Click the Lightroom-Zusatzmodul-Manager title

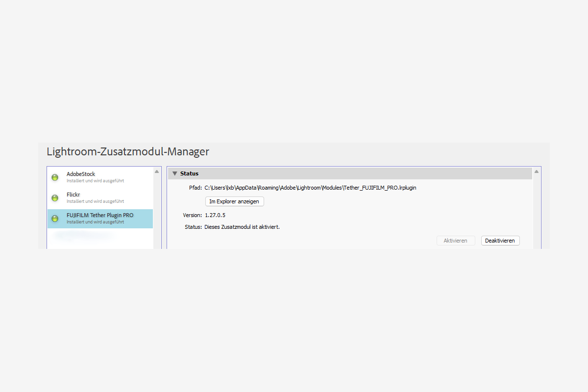point(128,152)
